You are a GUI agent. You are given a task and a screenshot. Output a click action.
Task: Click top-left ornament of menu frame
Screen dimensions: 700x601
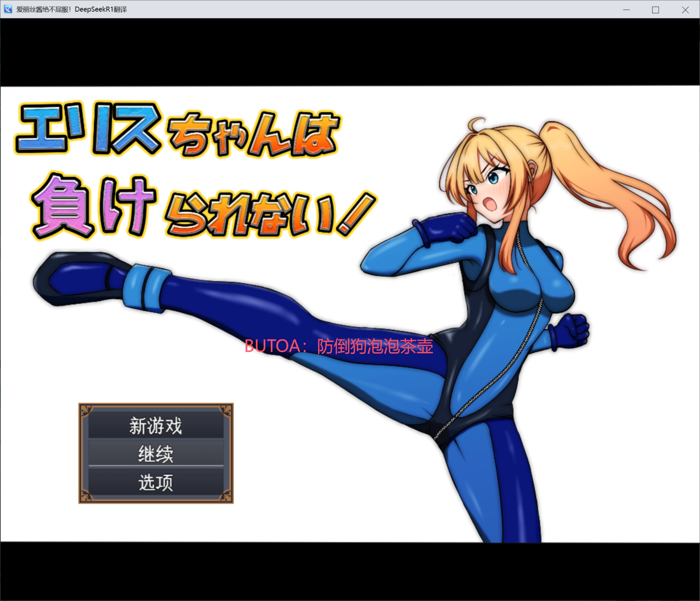coord(86,411)
